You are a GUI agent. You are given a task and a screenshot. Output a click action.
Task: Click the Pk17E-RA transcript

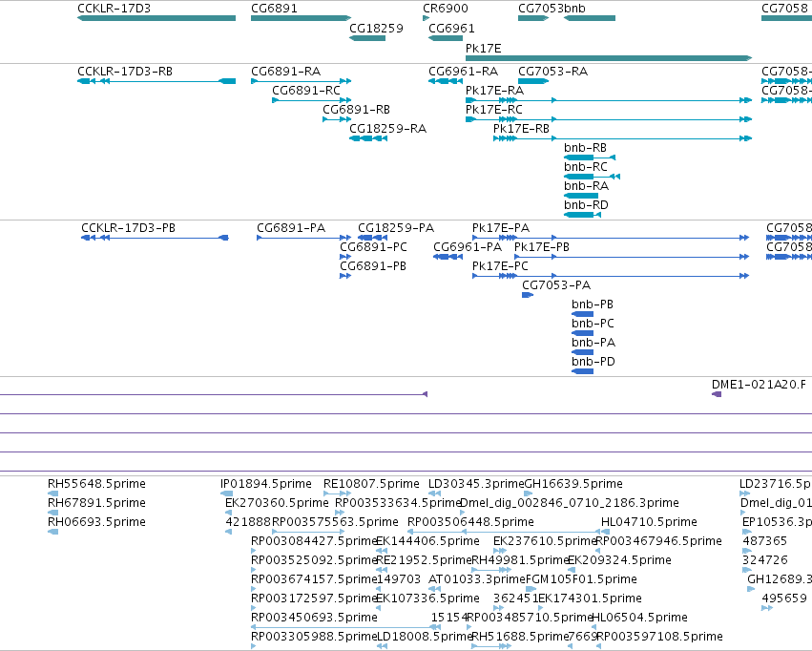(x=609, y=100)
